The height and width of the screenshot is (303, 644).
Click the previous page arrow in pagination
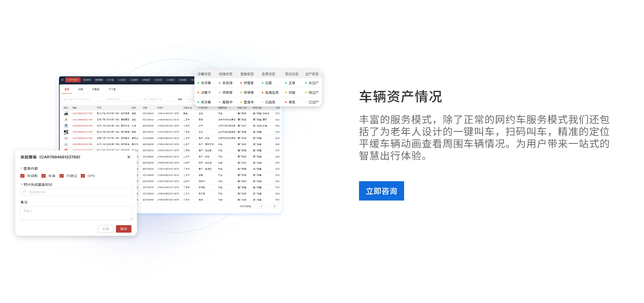[x=255, y=206]
